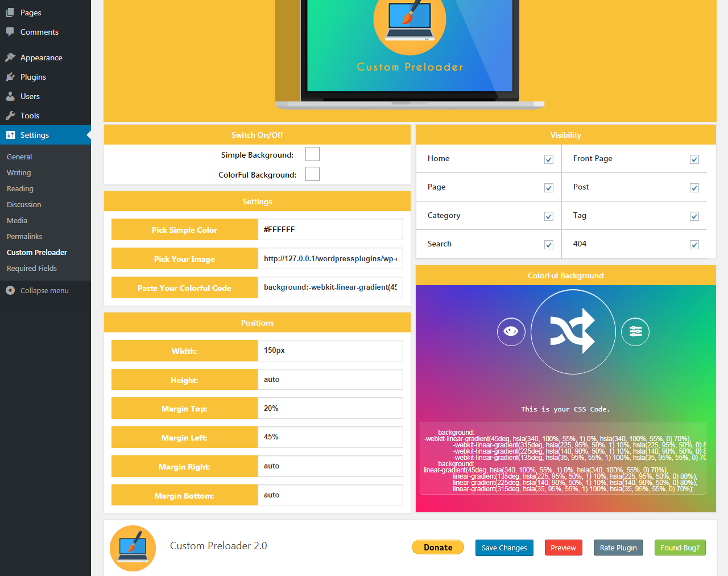This screenshot has height=576, width=728.
Task: Uncheck the Search visibility checkbox
Action: tap(549, 245)
